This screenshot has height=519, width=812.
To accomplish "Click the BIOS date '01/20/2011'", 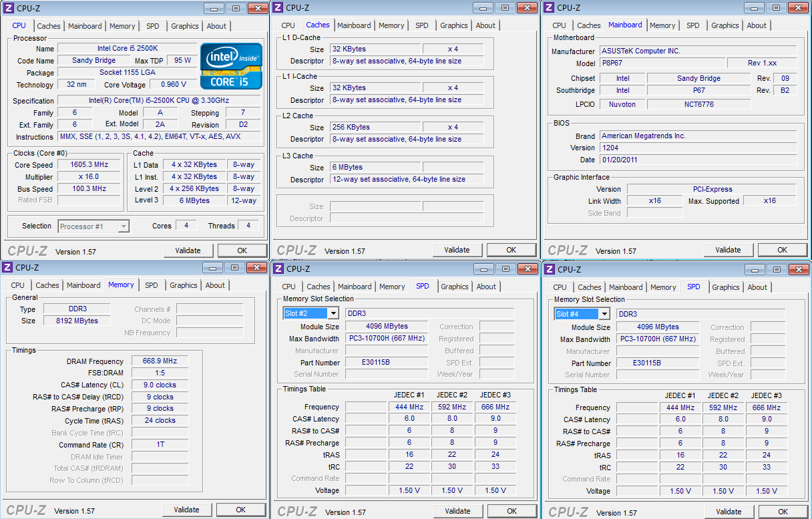I will [x=698, y=160].
